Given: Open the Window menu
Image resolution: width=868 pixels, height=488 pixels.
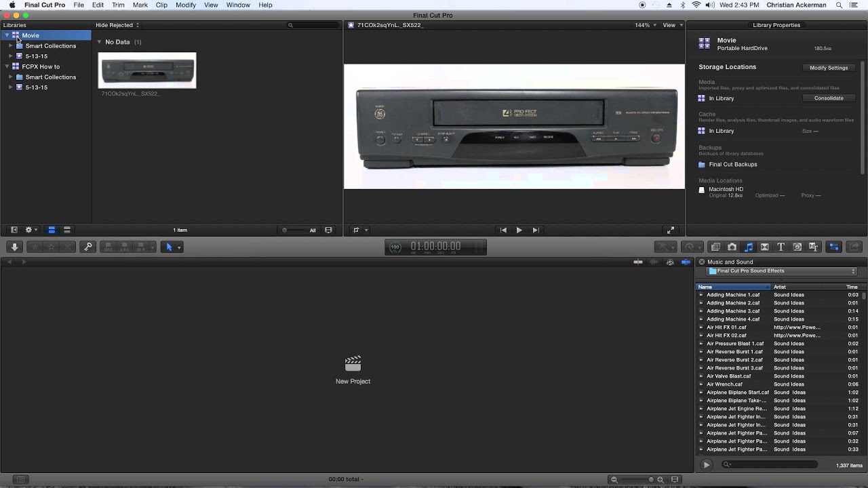Looking at the screenshot, I should [x=238, y=5].
